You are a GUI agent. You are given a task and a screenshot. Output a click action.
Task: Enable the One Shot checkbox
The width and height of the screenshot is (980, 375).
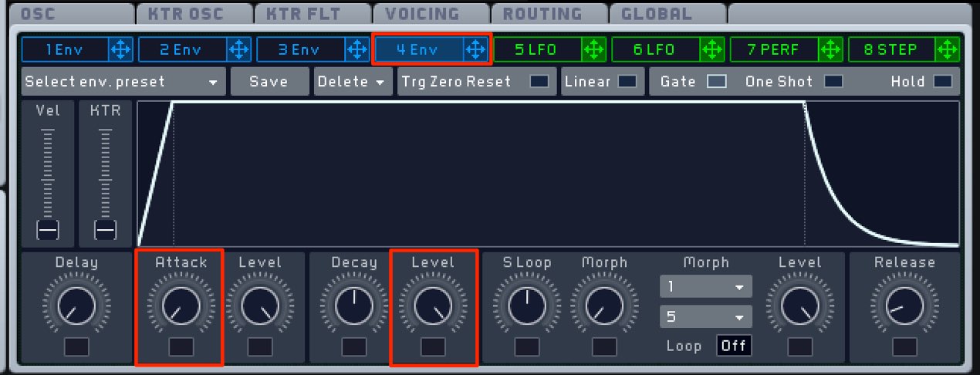[x=833, y=81]
